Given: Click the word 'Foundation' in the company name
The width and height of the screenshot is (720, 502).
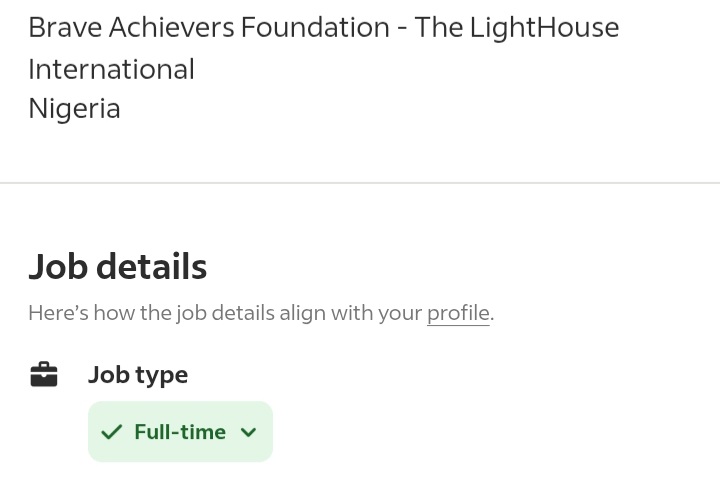Looking at the screenshot, I should (x=315, y=28).
